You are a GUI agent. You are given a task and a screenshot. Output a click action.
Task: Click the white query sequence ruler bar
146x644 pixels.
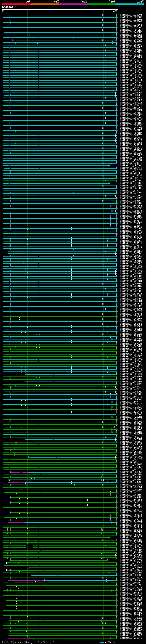coord(60,10)
